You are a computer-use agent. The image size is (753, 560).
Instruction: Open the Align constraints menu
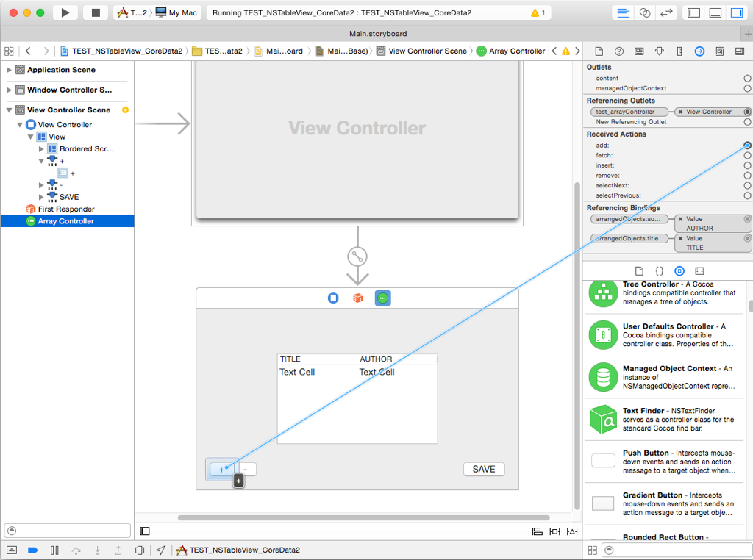pos(538,531)
